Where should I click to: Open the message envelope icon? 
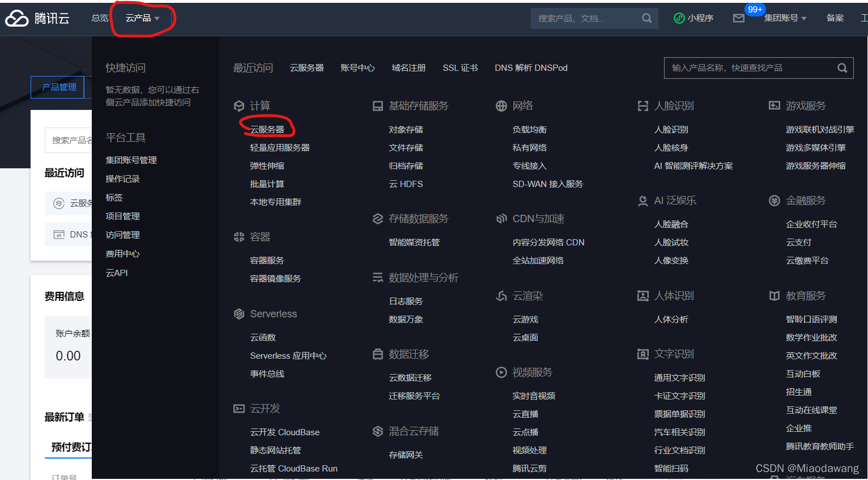(x=738, y=18)
